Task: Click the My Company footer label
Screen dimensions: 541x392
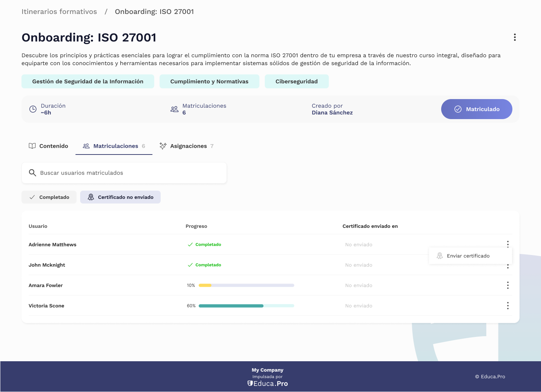Action: [267, 370]
